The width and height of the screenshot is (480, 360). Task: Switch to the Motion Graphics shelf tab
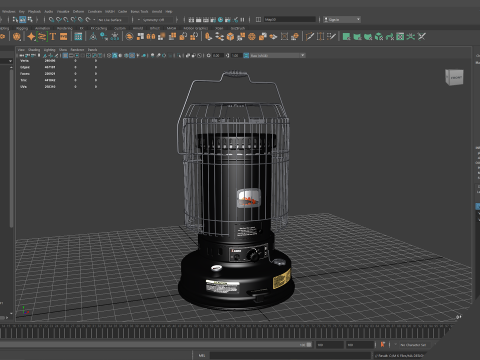tap(196, 28)
